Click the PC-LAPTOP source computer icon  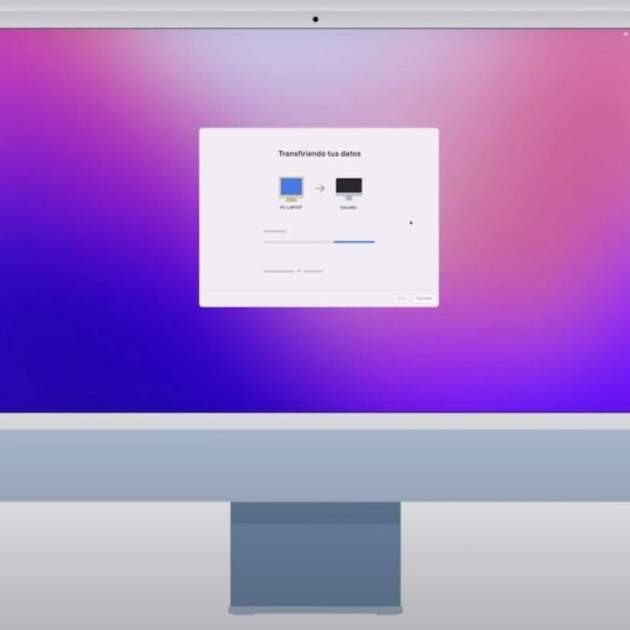click(290, 187)
